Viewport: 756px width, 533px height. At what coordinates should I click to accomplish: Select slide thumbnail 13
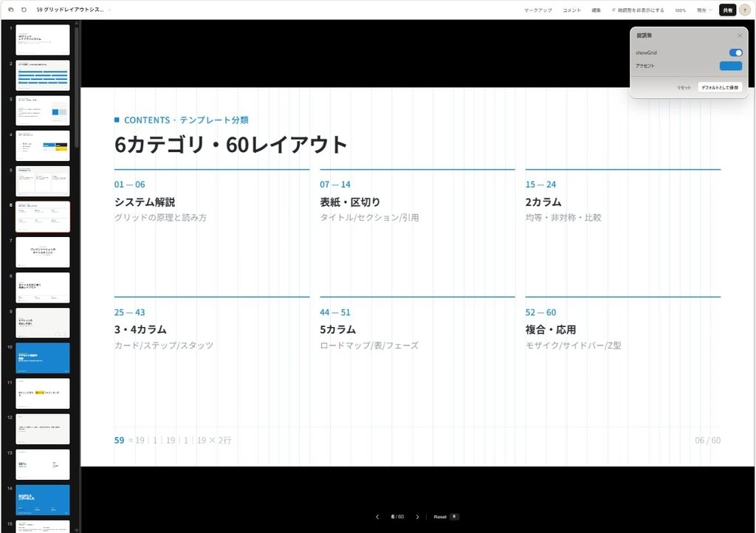pos(43,464)
